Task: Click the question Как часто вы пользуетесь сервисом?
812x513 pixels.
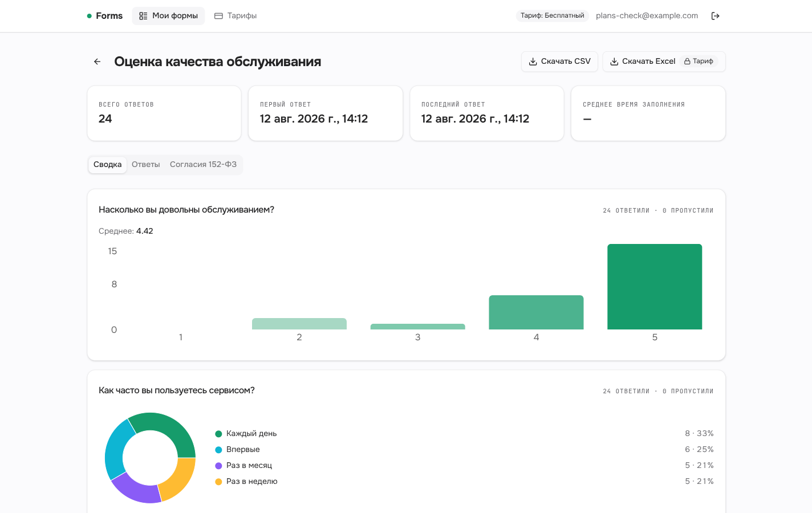Action: click(177, 390)
